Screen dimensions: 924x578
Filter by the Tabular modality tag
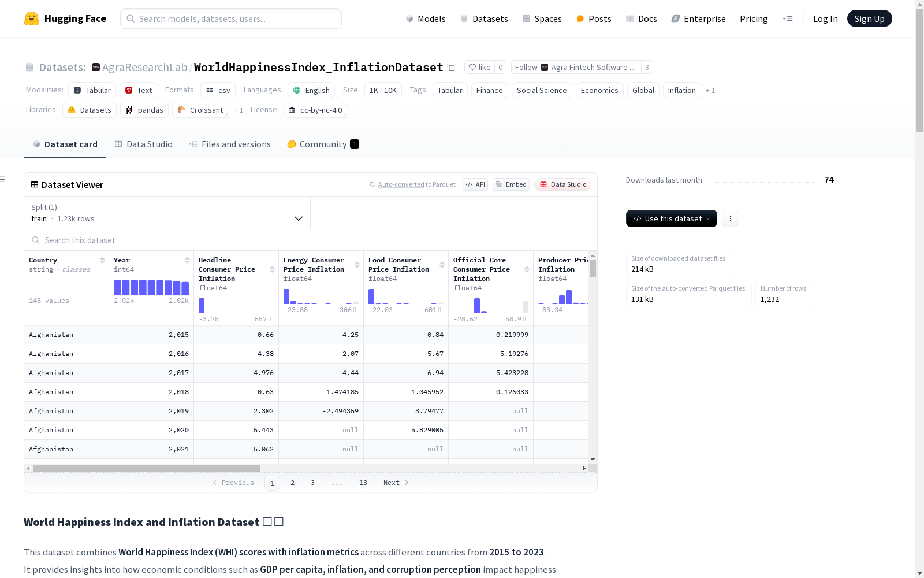click(92, 91)
